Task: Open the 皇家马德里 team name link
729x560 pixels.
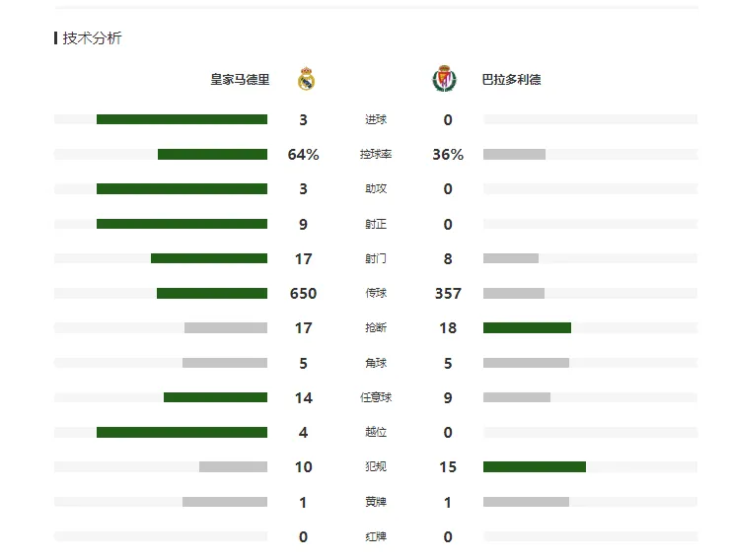Action: click(x=240, y=80)
